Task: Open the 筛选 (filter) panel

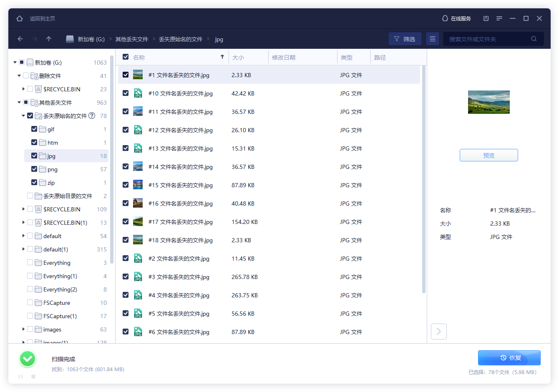Action: click(x=404, y=38)
